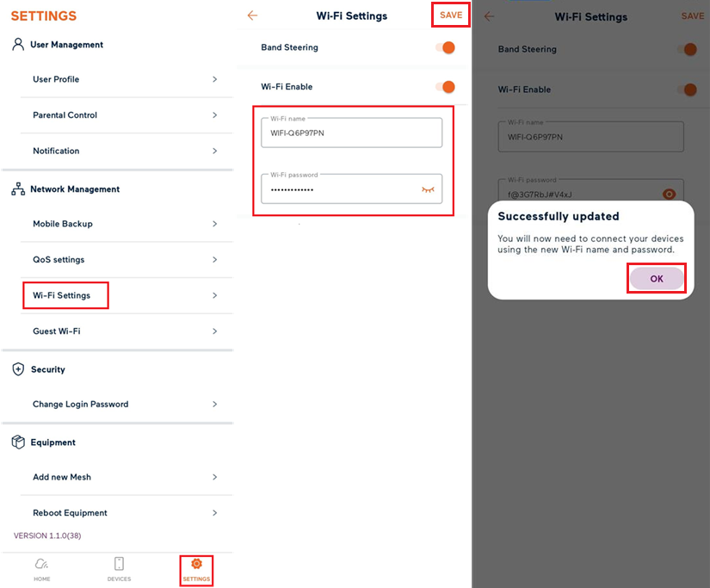
Task: Open the Devices section from bottom bar
Action: [119, 569]
